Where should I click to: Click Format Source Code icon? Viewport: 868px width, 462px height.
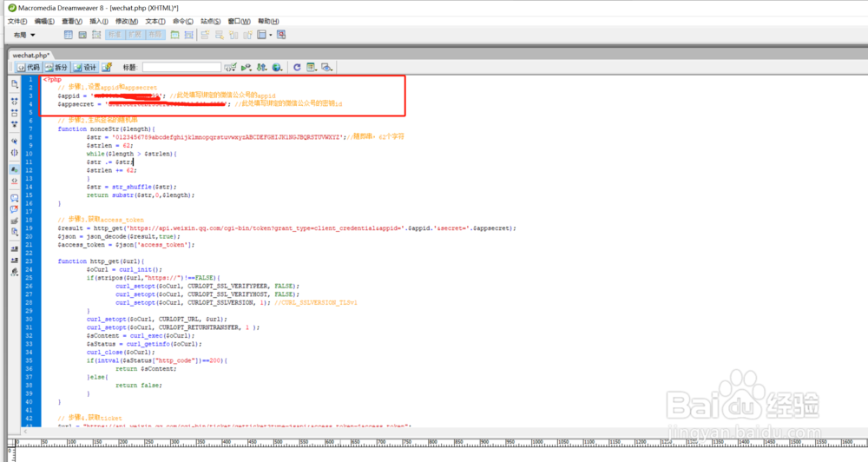click(15, 272)
